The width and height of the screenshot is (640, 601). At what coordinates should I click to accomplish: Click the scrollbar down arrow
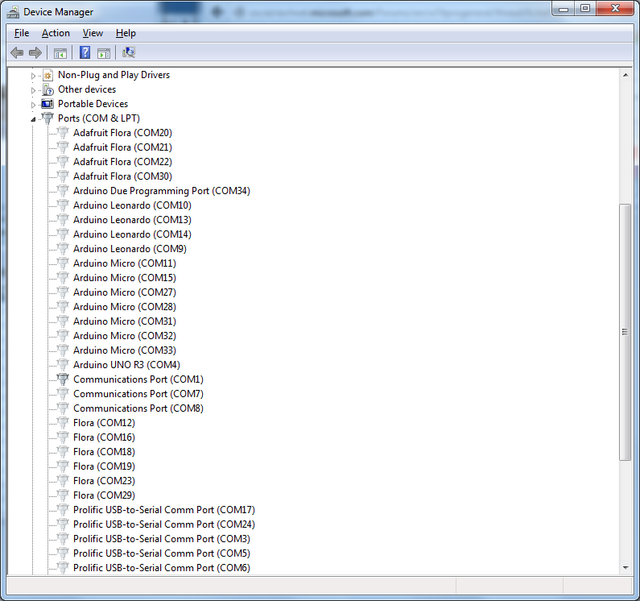click(625, 568)
